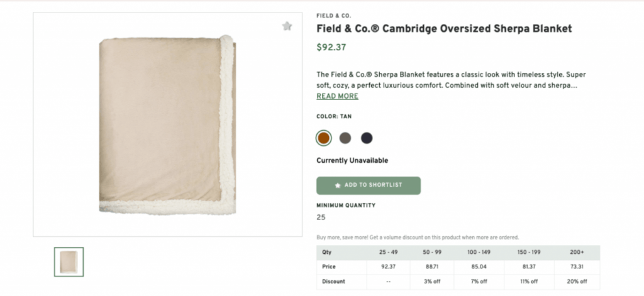Pick the navy color swatch
This screenshot has width=644, height=296.
[x=367, y=138]
